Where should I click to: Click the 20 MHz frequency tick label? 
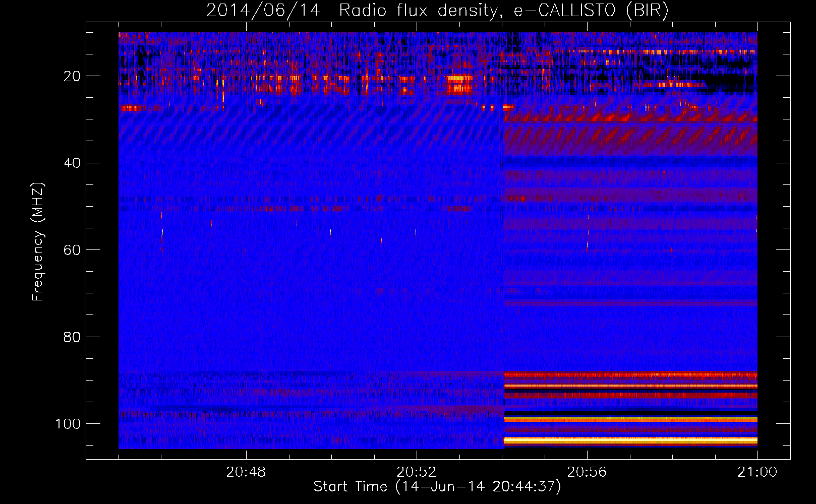tap(72, 76)
